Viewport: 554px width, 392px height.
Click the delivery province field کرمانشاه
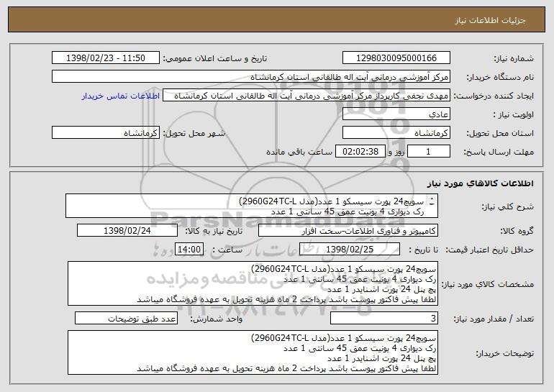(x=396, y=133)
